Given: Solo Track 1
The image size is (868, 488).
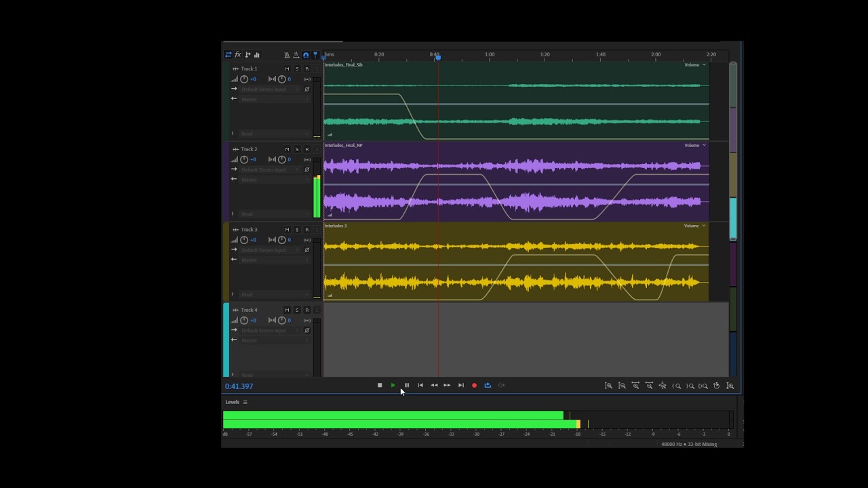Looking at the screenshot, I should [297, 69].
